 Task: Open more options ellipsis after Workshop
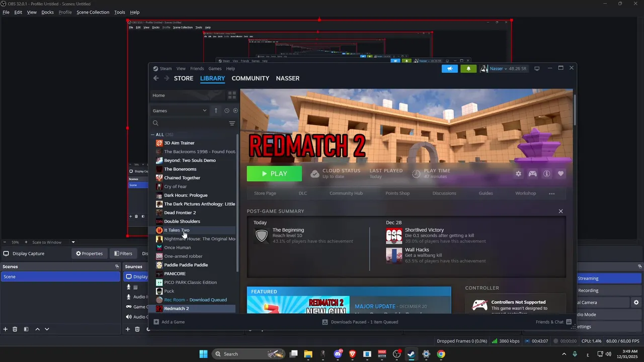point(552,194)
